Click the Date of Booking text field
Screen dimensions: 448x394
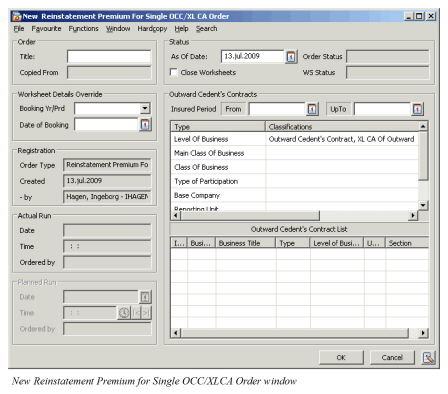tap(106, 125)
